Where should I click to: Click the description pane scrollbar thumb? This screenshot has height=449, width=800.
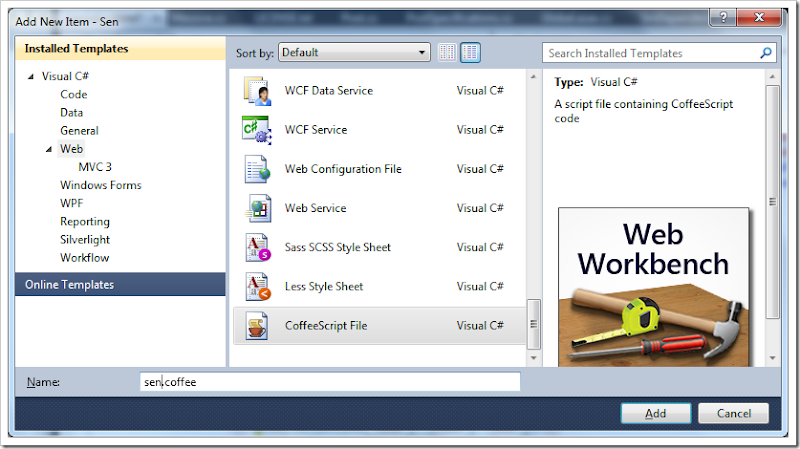(772, 202)
